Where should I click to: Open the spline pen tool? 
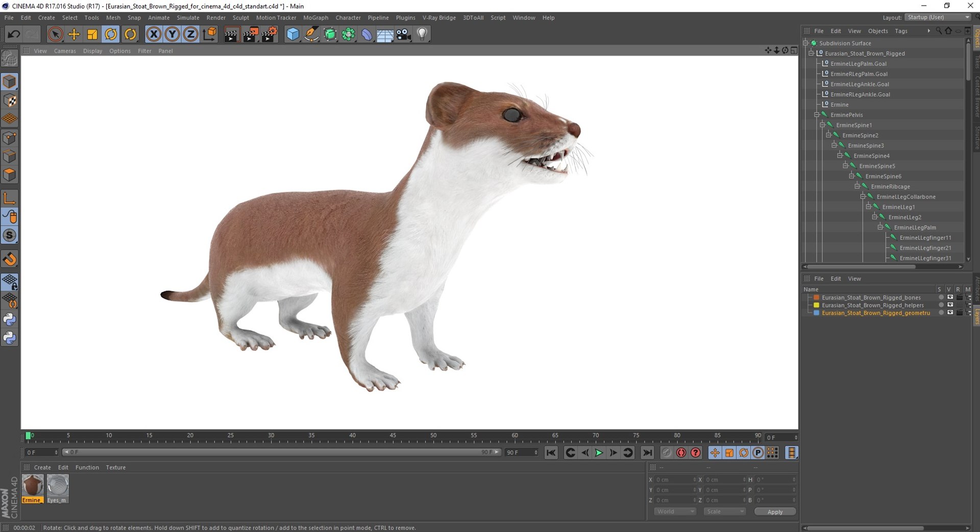pos(311,34)
